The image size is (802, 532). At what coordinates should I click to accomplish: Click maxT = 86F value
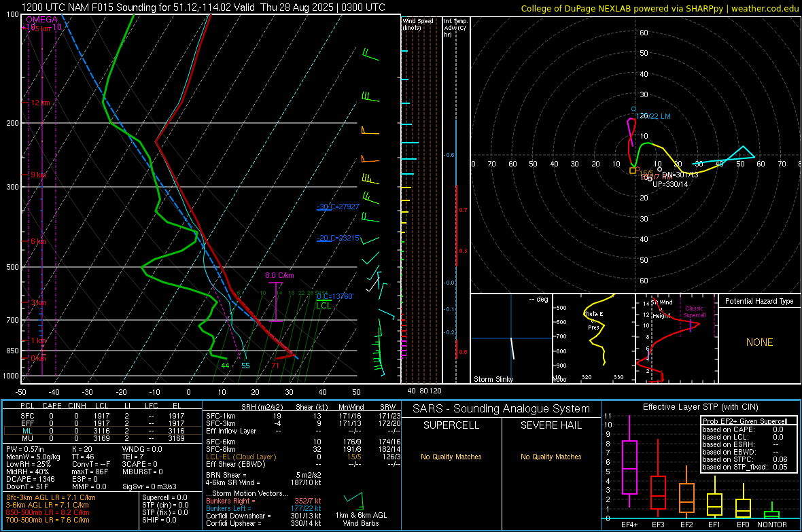coord(90,472)
